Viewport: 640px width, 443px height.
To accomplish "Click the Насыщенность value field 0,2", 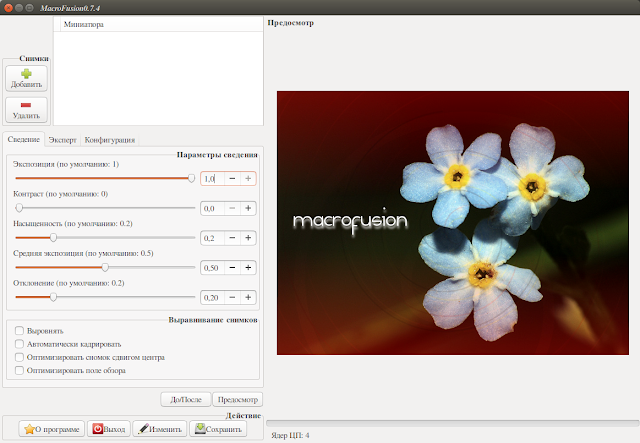I will point(213,238).
